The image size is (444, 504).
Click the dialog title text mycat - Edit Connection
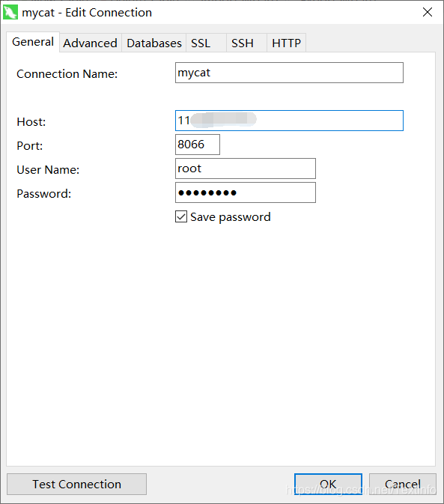[x=87, y=13]
